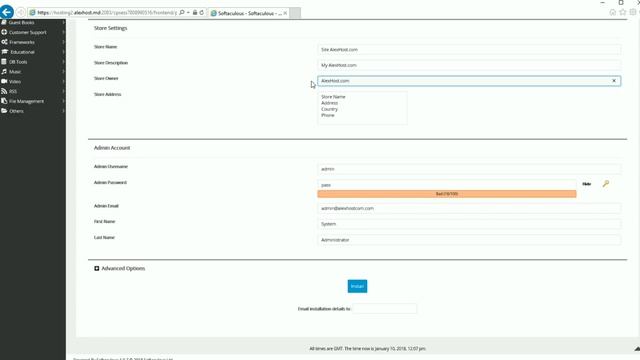This screenshot has width=640, height=360.
Task: Select the Softaculous tab title
Action: (249, 13)
